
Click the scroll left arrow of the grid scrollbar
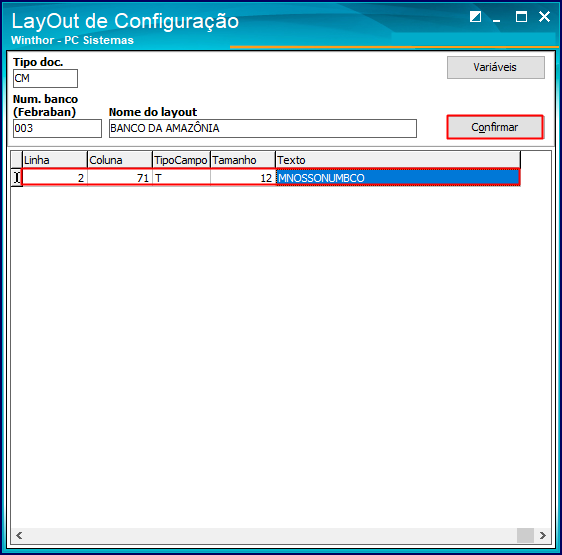(x=19, y=535)
